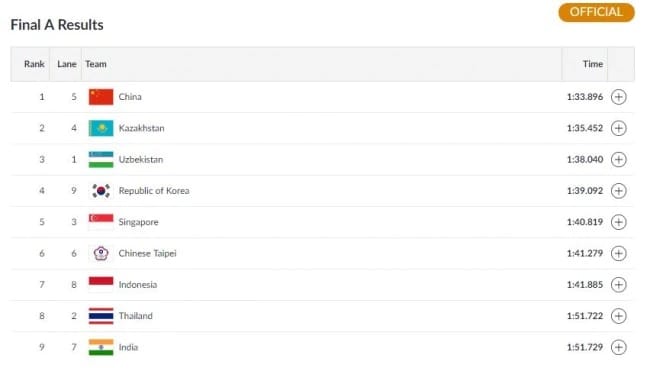The height and width of the screenshot is (371, 647).
Task: Click the Singapore team name
Action: tap(138, 222)
